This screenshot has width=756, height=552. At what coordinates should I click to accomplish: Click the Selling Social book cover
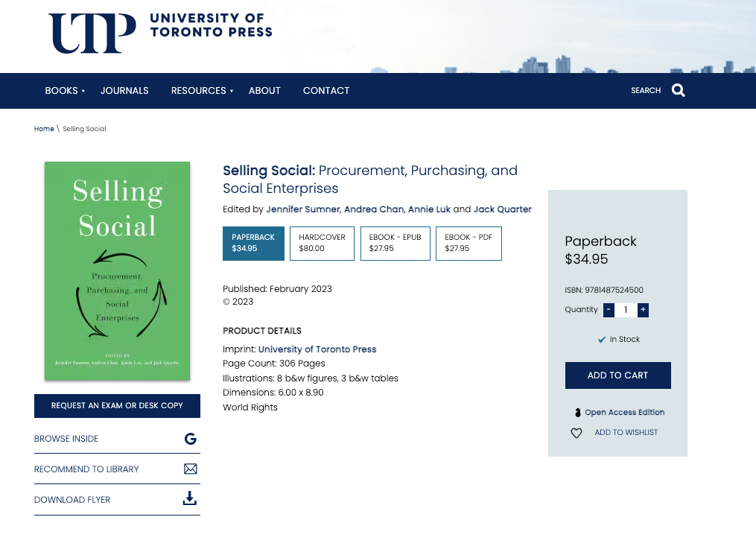tap(117, 271)
